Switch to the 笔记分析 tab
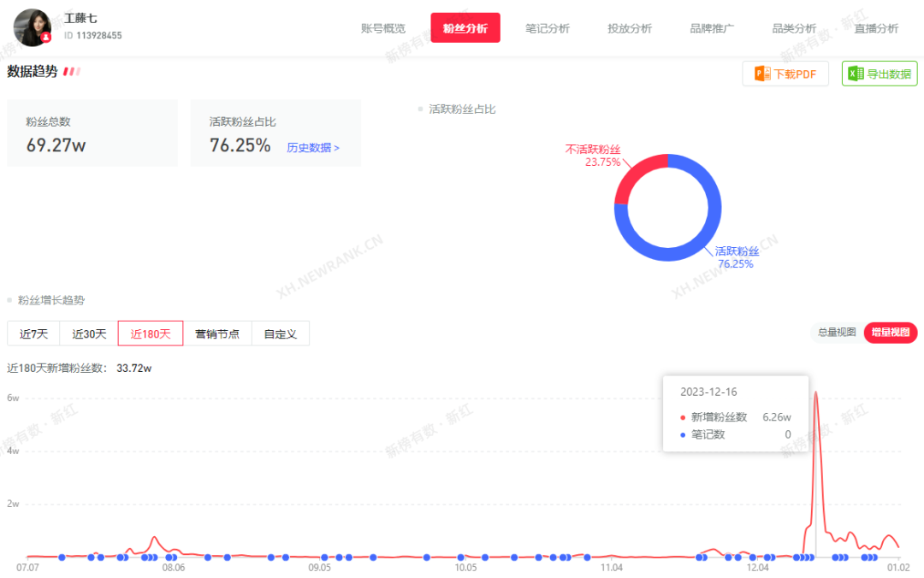This screenshot has height=578, width=924. (548, 28)
